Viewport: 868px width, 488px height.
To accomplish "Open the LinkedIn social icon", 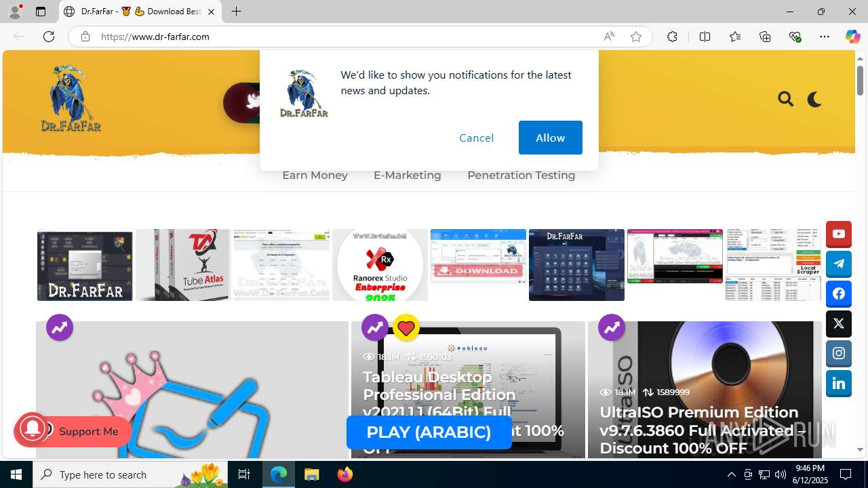I will [839, 383].
